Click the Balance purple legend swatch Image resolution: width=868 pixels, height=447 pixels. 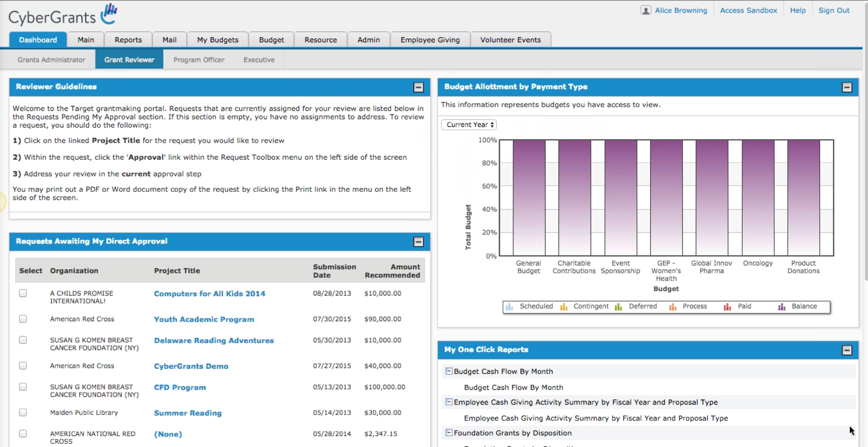coord(781,307)
